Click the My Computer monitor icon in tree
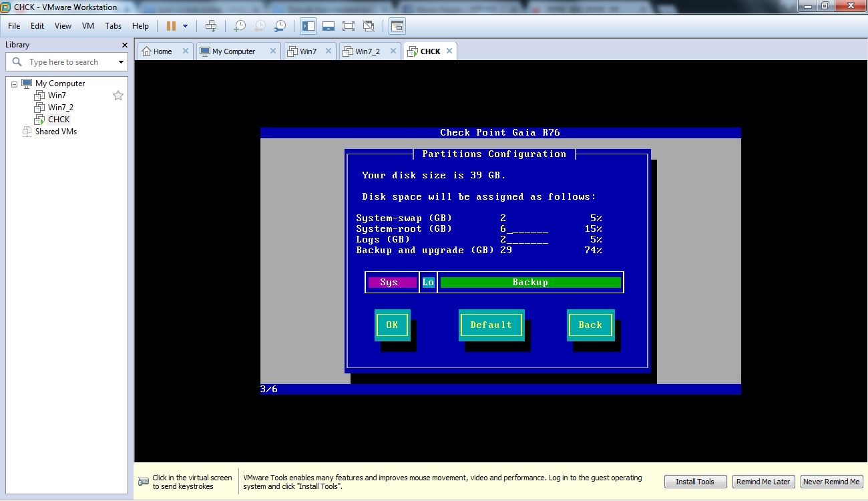This screenshot has width=868, height=501. coord(27,83)
